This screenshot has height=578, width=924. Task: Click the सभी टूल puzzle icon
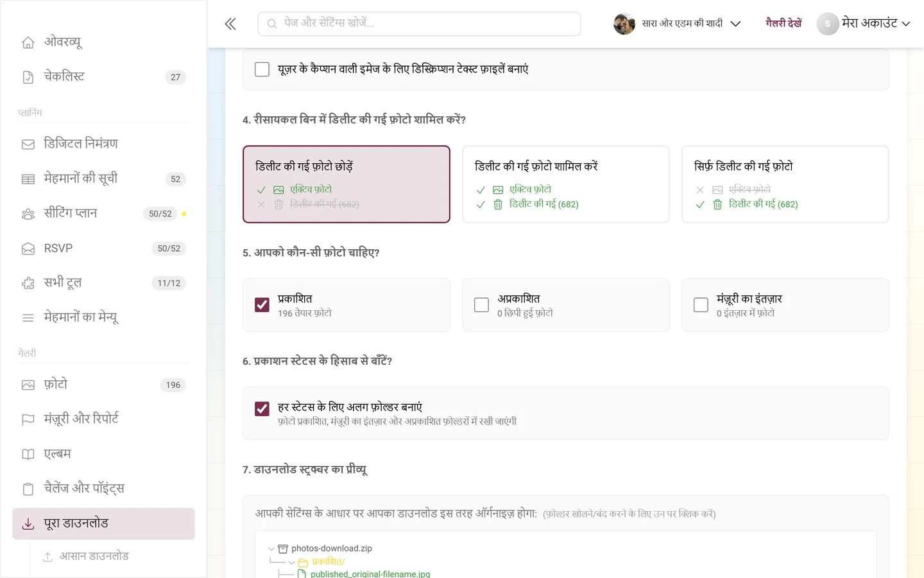point(28,283)
